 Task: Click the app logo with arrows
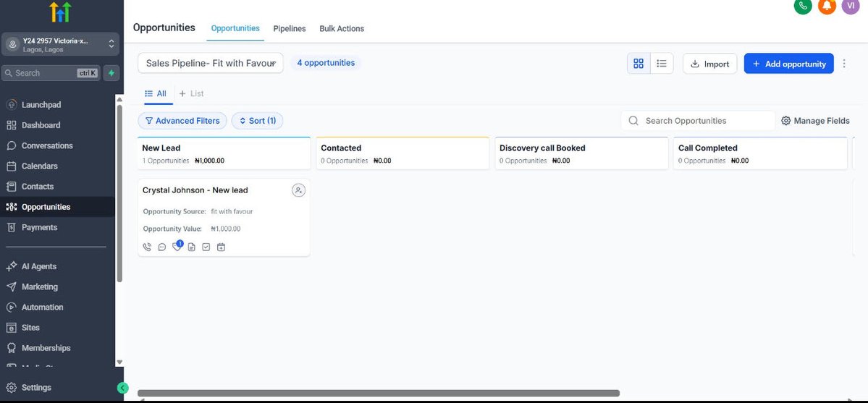60,12
